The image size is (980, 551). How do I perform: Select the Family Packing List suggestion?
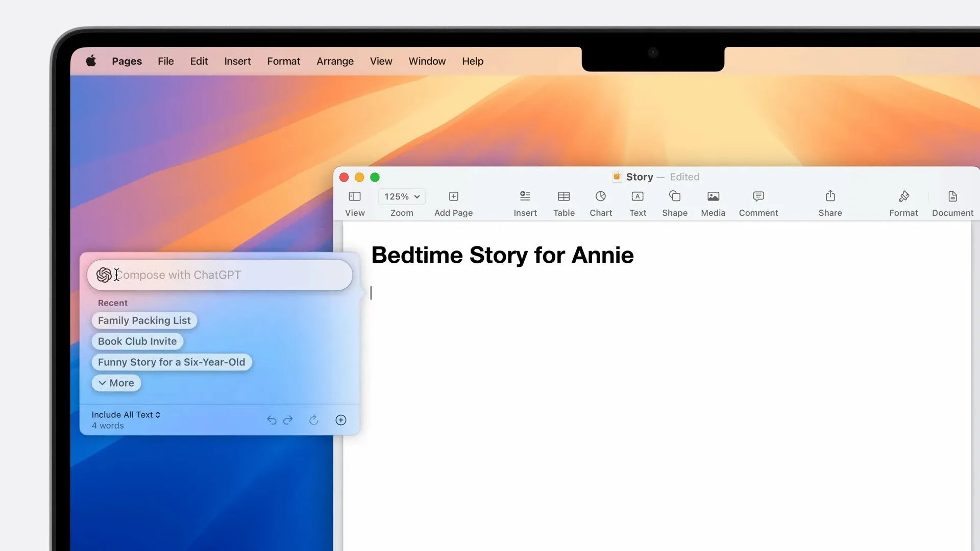point(144,320)
